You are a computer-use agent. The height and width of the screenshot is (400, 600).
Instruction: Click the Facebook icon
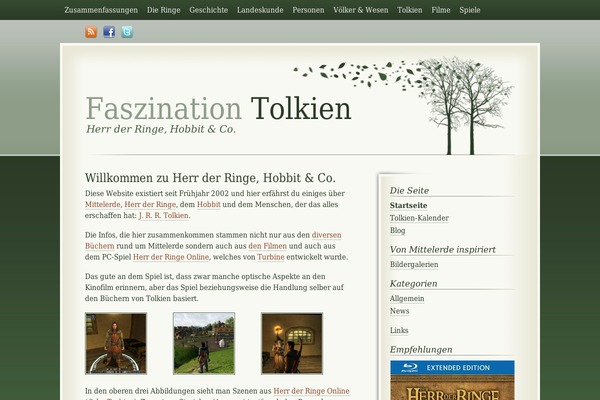point(109,32)
